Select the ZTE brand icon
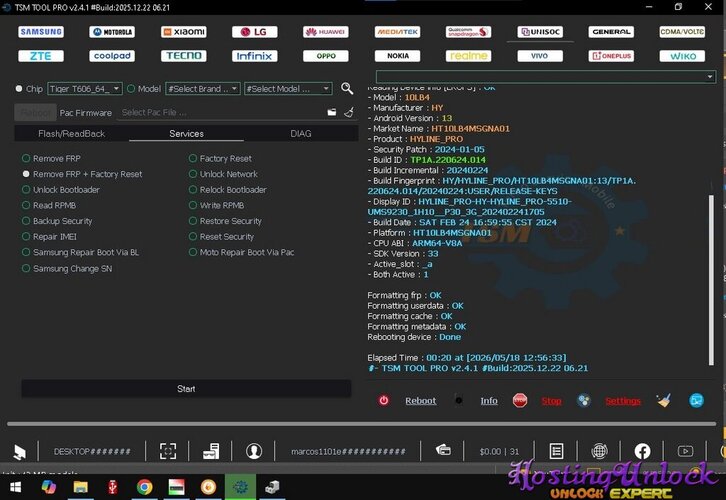This screenshot has height=500, width=726. click(x=41, y=56)
